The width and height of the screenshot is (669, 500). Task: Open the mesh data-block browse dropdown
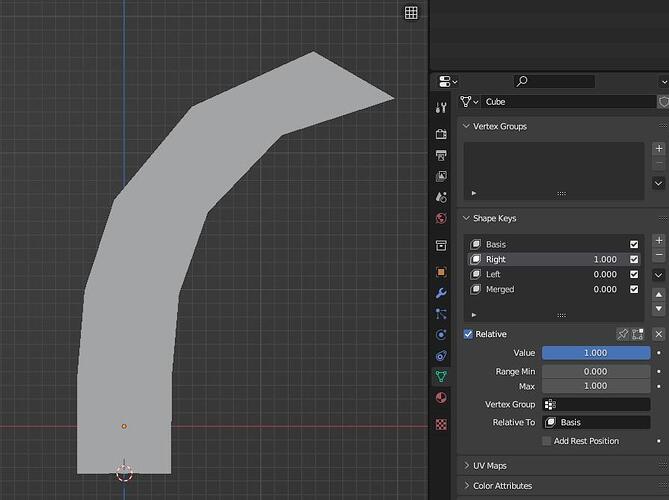pos(469,102)
